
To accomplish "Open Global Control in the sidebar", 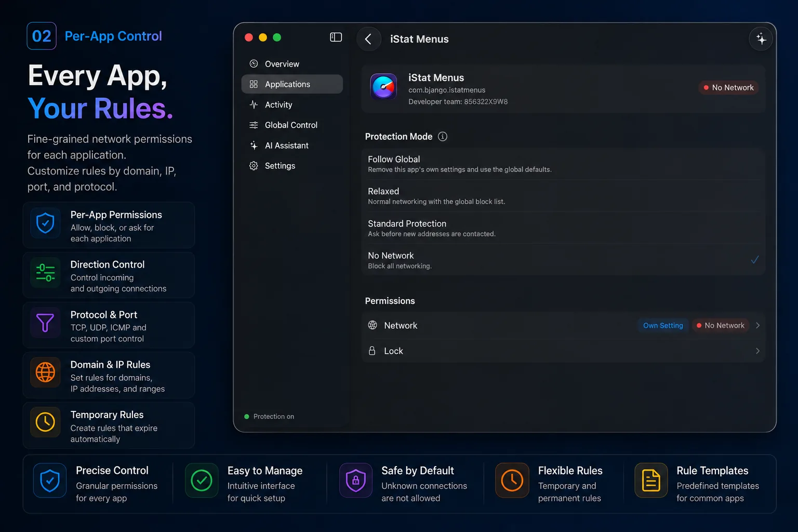I will [x=292, y=125].
